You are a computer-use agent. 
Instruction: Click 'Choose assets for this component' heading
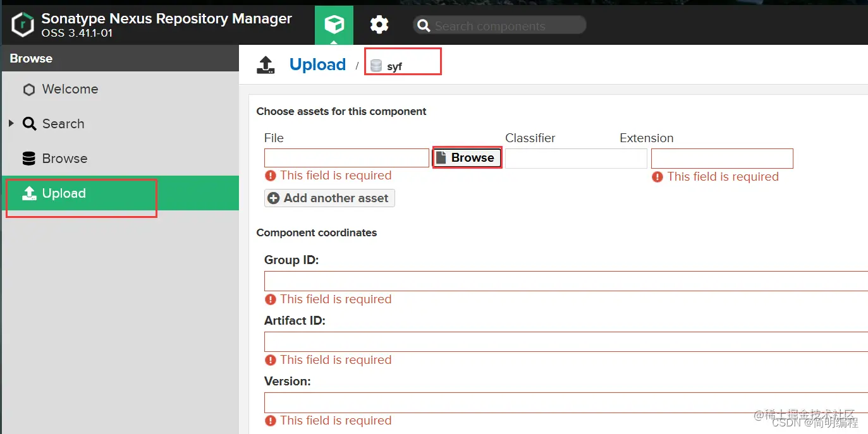tap(341, 111)
